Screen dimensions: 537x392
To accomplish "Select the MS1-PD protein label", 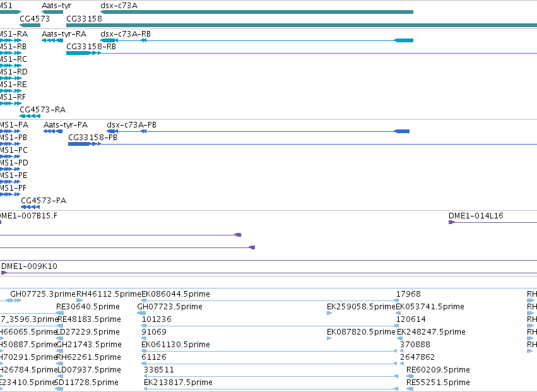I will coord(14,163).
